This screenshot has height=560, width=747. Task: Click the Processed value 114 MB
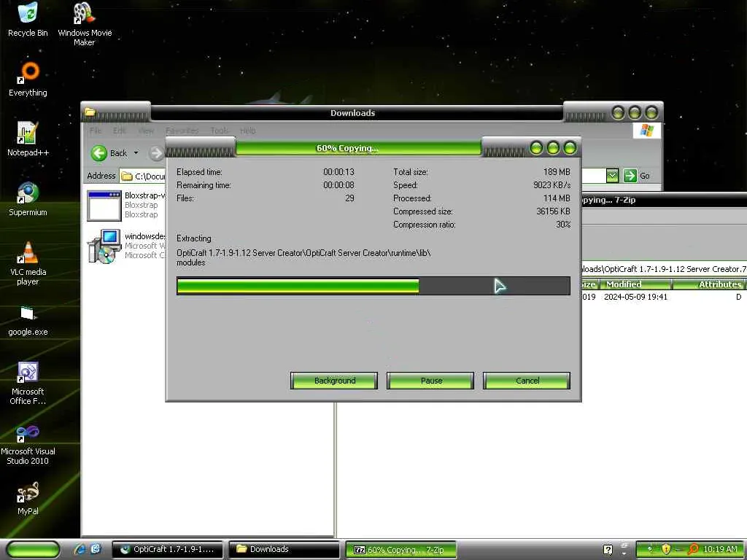coord(557,198)
